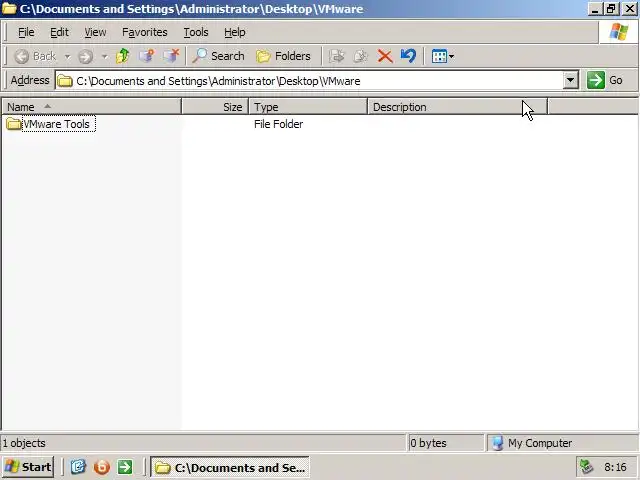
Task: Click the green Go button
Action: 606,80
